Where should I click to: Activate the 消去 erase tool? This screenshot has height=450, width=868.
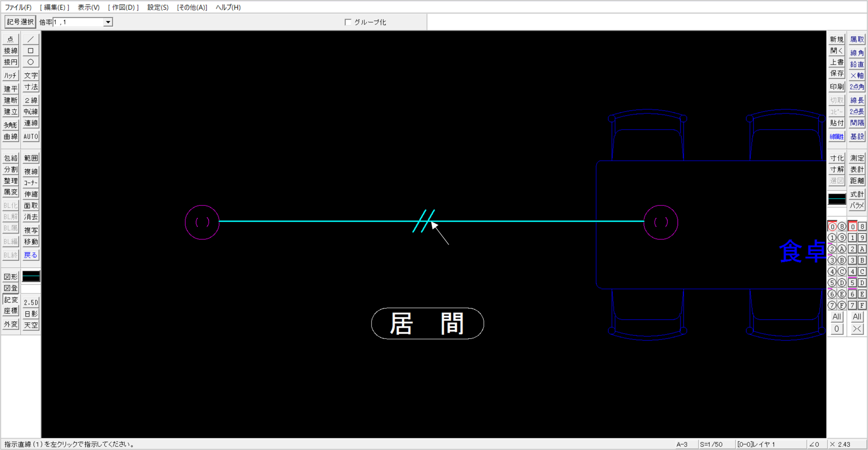coord(31,217)
